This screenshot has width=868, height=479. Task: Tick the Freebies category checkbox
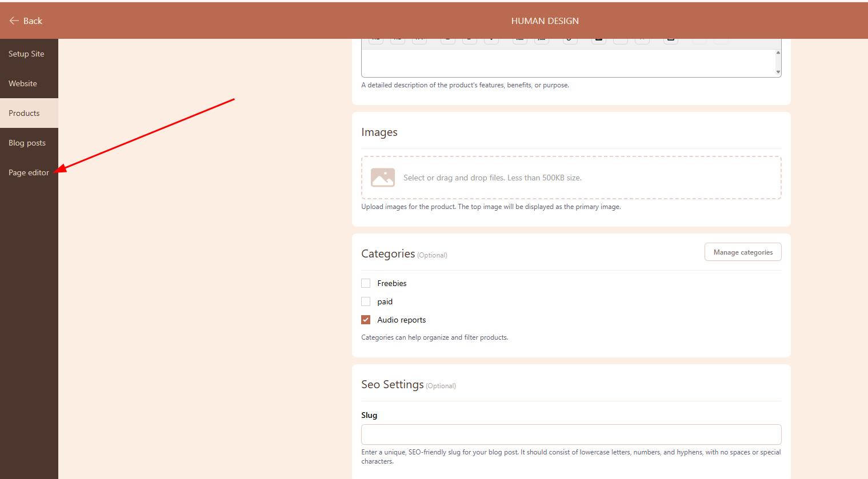click(x=366, y=283)
